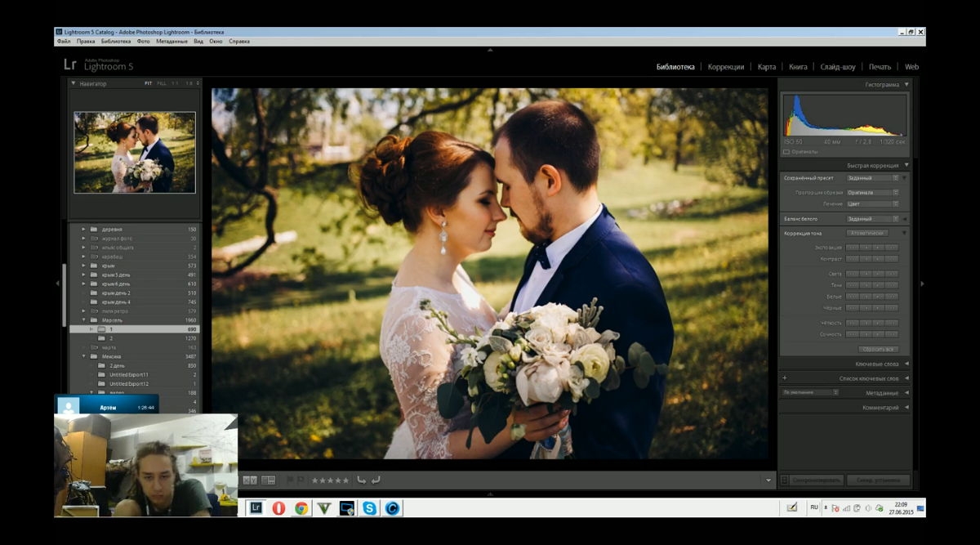The image size is (980, 545).
Task: Flag photo as pick in toolbar
Action: (x=290, y=480)
